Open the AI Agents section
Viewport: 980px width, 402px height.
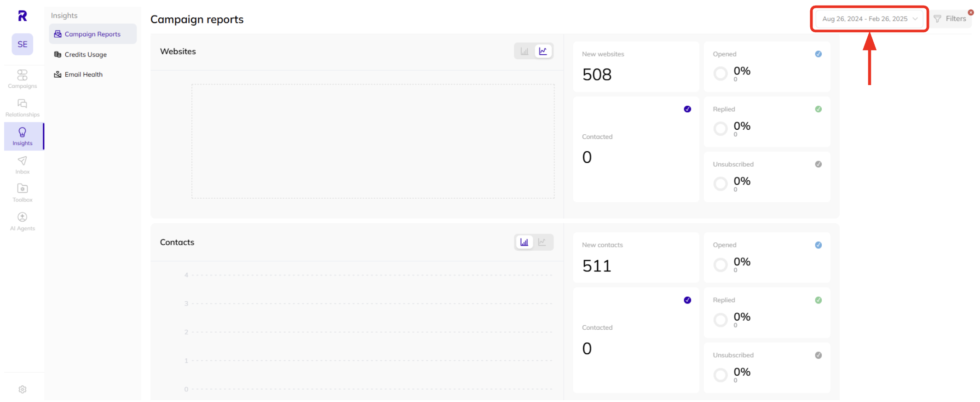(x=22, y=221)
